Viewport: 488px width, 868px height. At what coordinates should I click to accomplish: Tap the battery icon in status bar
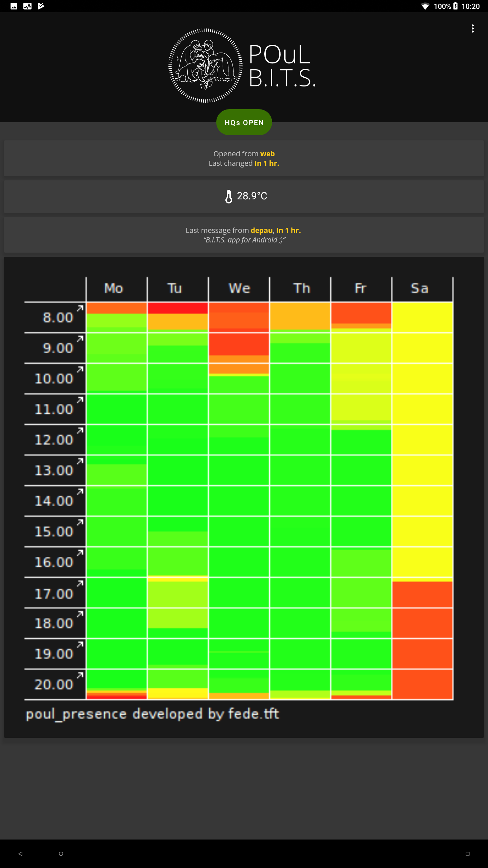[456, 6]
